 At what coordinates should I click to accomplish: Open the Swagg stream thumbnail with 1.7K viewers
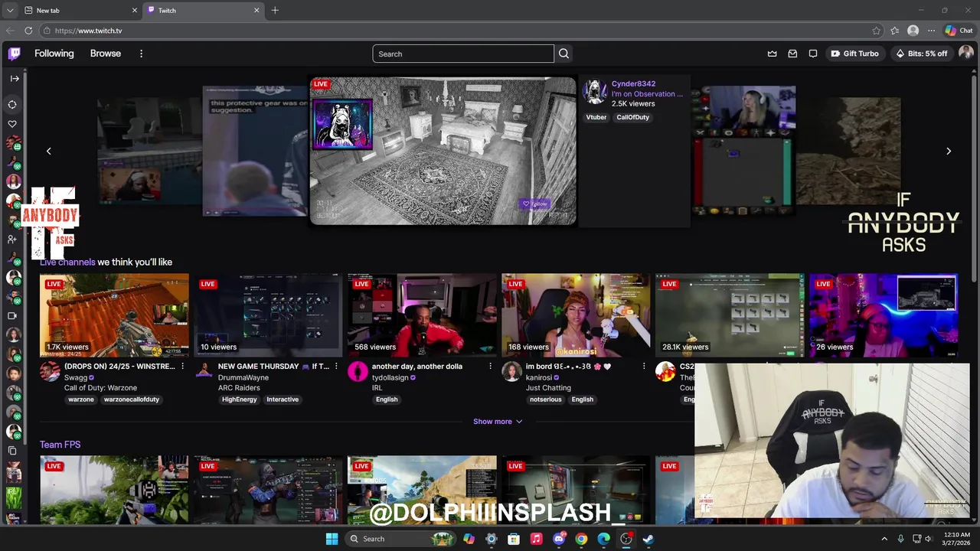114,315
